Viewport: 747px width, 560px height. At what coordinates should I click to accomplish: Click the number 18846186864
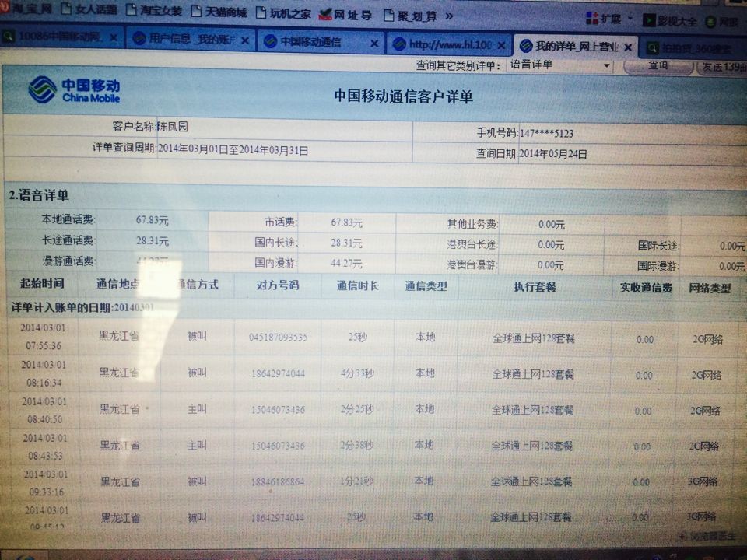tap(278, 482)
